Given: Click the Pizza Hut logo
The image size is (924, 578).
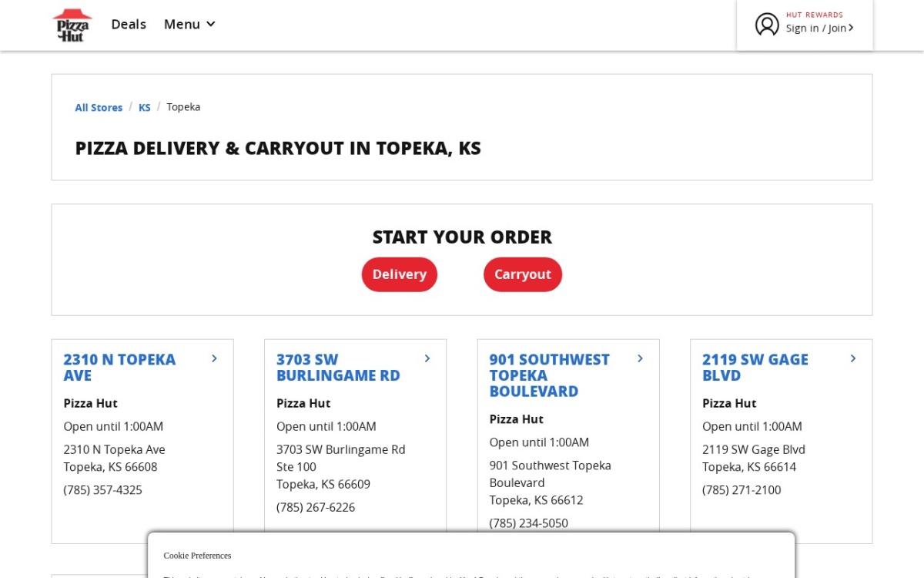Looking at the screenshot, I should point(72,25).
